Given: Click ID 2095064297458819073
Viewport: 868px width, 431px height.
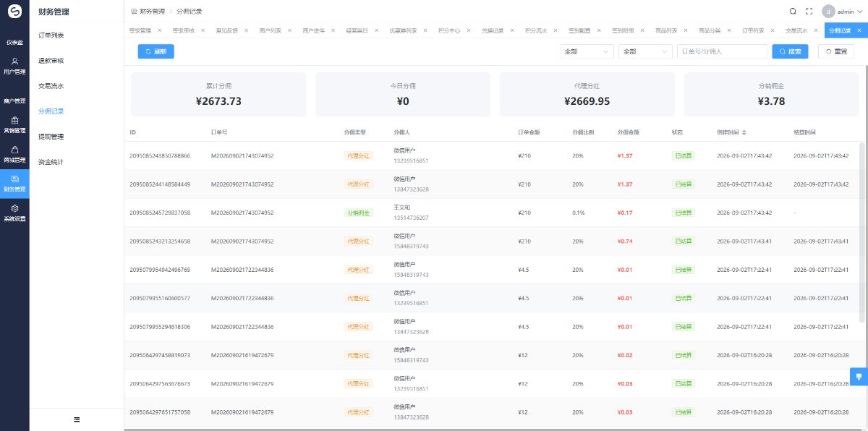Looking at the screenshot, I should coord(160,355).
